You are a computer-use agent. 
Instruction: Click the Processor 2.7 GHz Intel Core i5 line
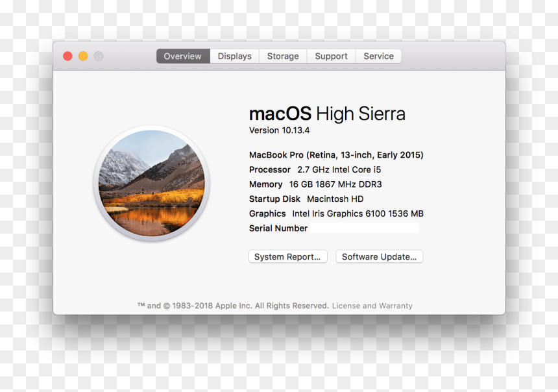click(315, 170)
